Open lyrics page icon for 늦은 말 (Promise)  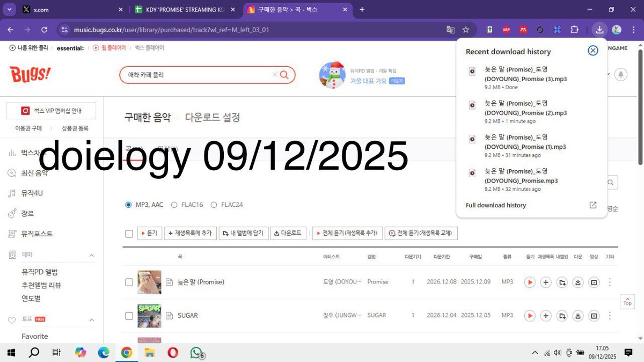pyautogui.click(x=169, y=282)
